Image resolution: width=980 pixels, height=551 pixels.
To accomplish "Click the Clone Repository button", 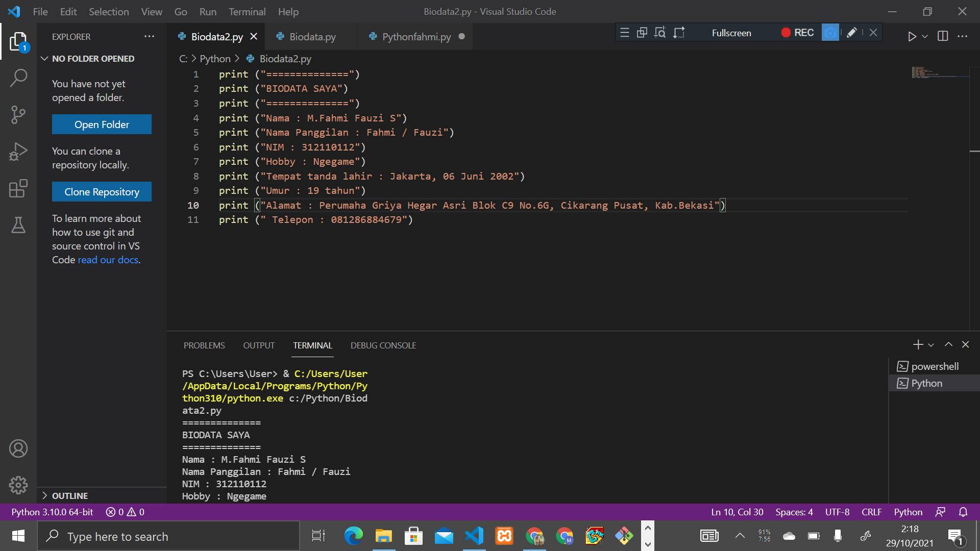I will (102, 191).
